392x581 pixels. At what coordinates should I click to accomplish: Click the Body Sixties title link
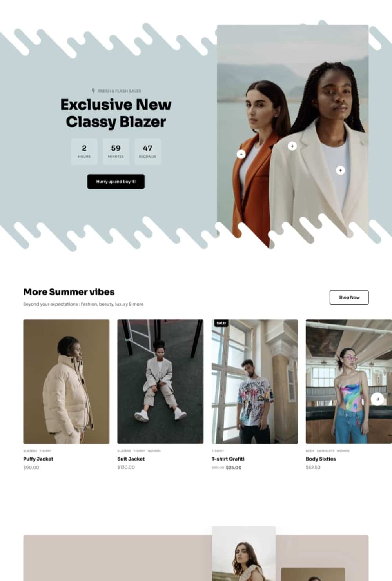click(321, 459)
